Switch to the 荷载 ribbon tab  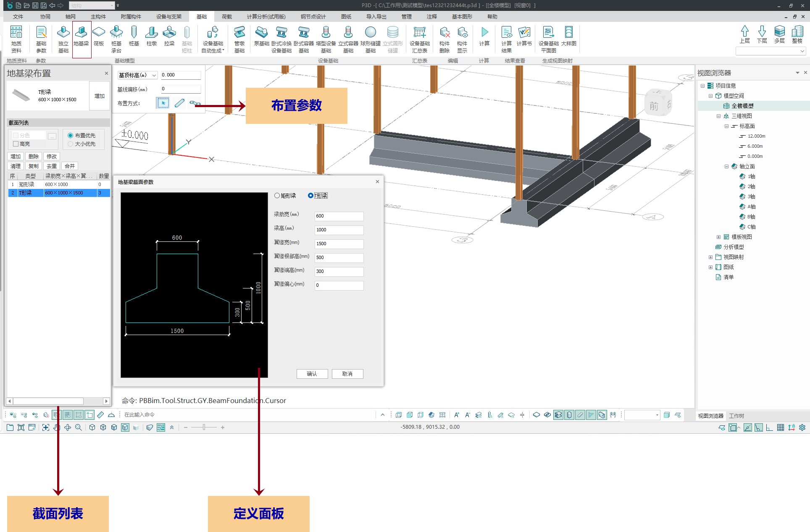(x=226, y=17)
